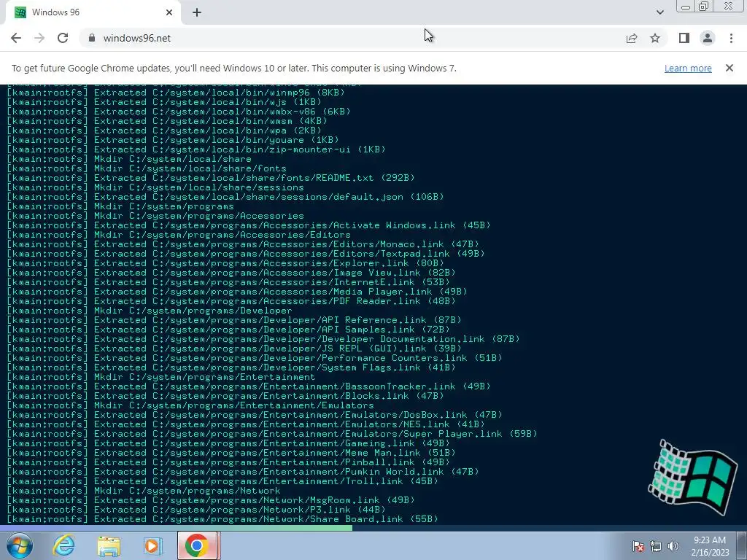Click the forward navigation arrow

[x=39, y=38]
